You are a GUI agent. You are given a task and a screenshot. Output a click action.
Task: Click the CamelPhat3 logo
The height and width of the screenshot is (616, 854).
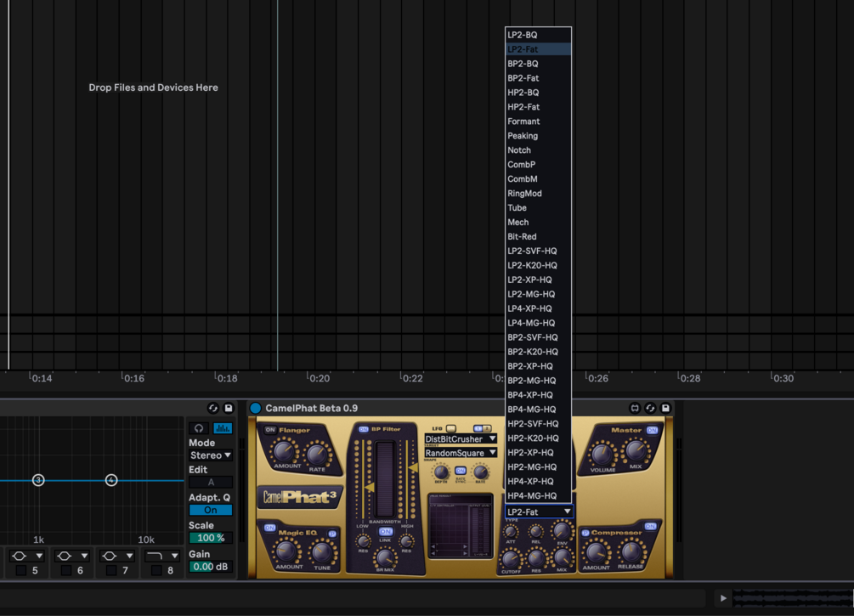pos(300,497)
